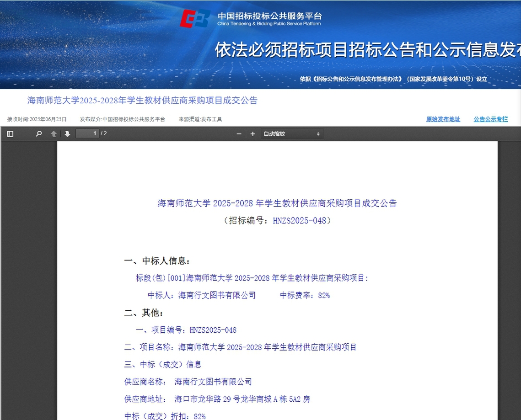Screen dimensions: 521x420
Task: Click the blue announcement title above the viewer
Action: pyautogui.click(x=142, y=101)
